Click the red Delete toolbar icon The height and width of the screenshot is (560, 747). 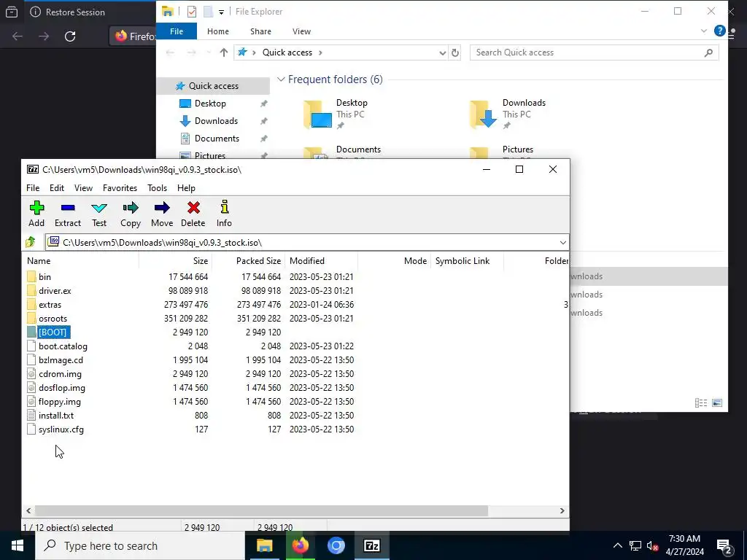(x=193, y=214)
